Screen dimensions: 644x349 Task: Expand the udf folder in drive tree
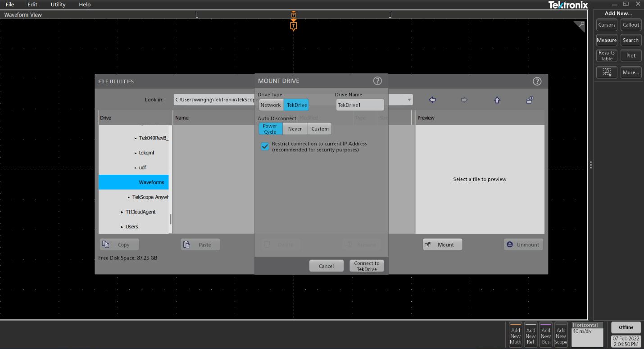(136, 168)
